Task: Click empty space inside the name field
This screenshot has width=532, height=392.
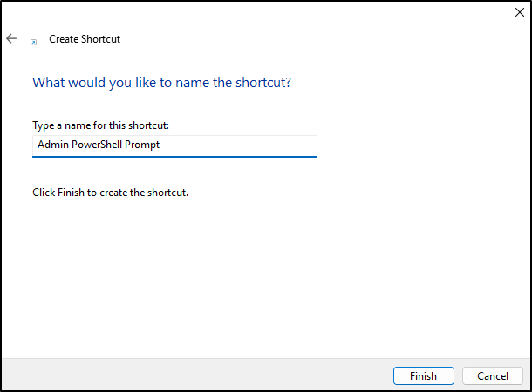Action: click(237, 145)
